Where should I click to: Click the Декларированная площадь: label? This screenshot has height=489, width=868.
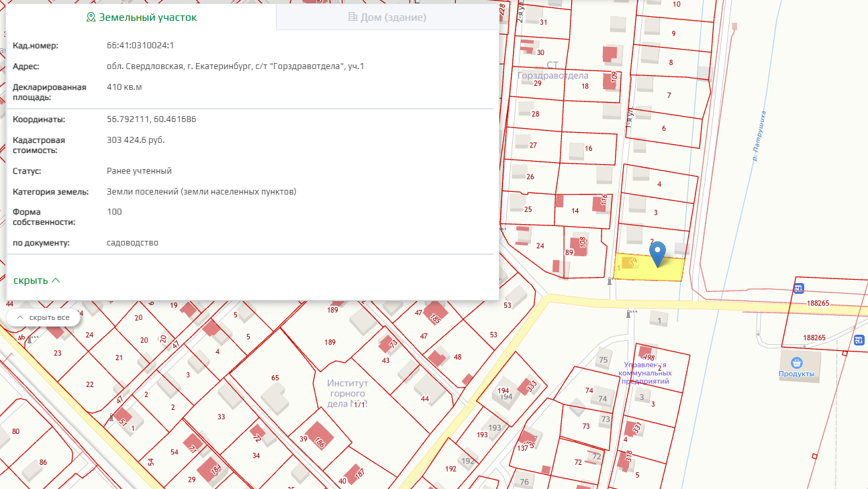coord(50,93)
